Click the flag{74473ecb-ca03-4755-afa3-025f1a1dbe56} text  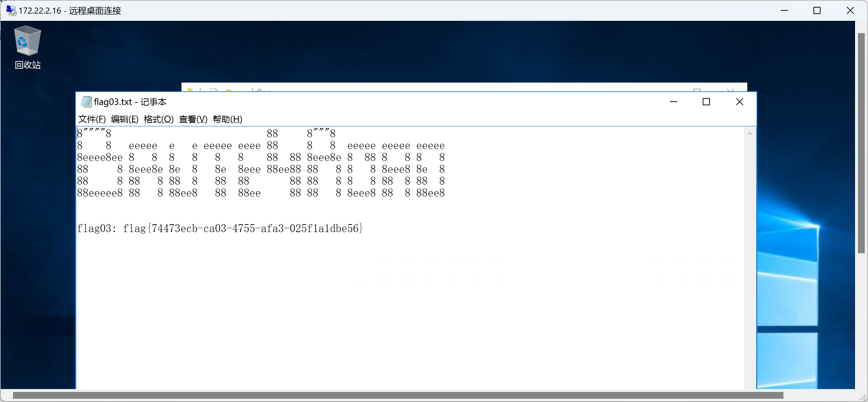pos(243,228)
